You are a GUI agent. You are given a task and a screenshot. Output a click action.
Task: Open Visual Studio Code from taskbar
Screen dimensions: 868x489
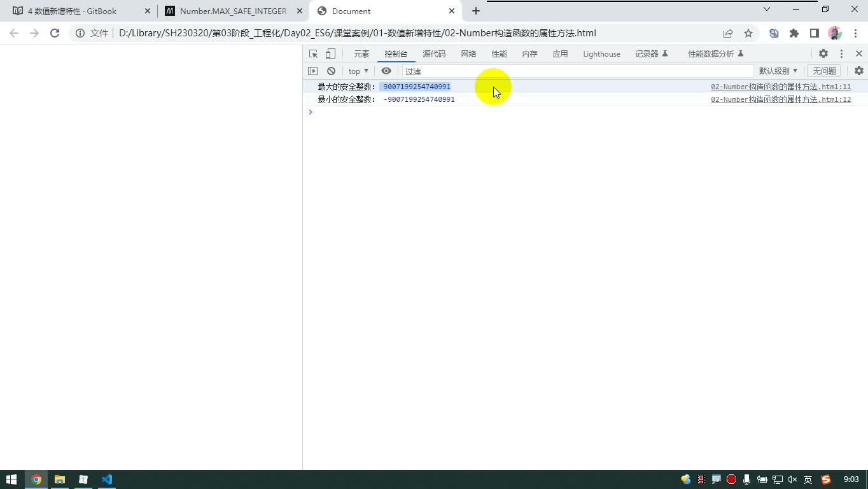tap(107, 479)
